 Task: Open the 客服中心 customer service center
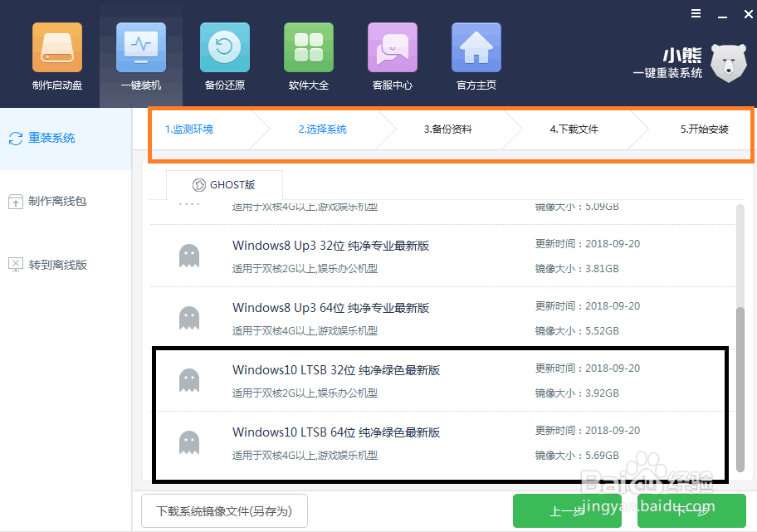[x=393, y=56]
